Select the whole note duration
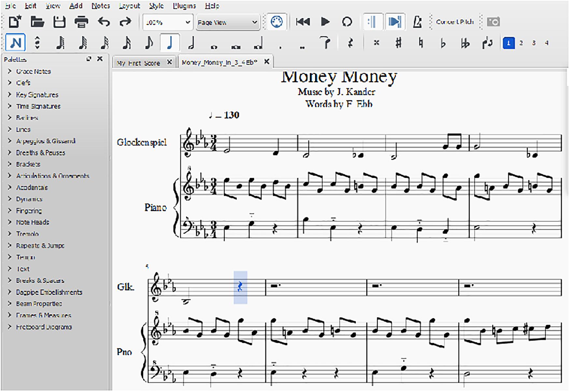570x392 pixels. click(x=214, y=47)
